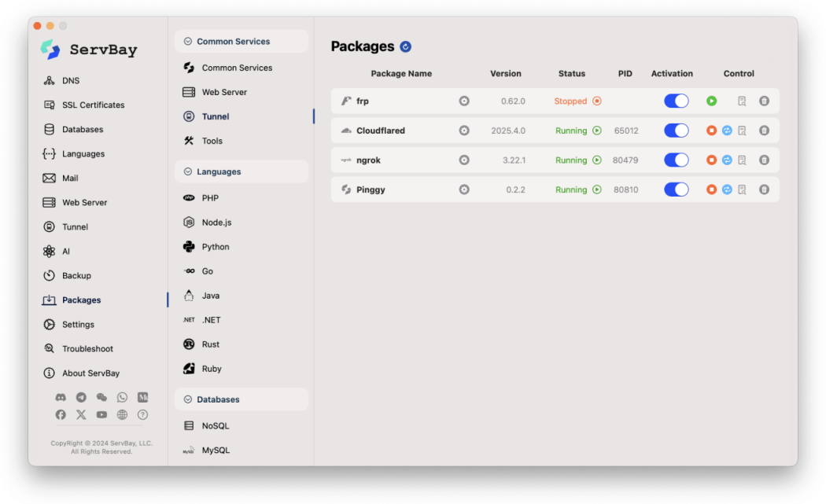Start the frp package with the green play icon
826x504 pixels.
click(x=711, y=101)
